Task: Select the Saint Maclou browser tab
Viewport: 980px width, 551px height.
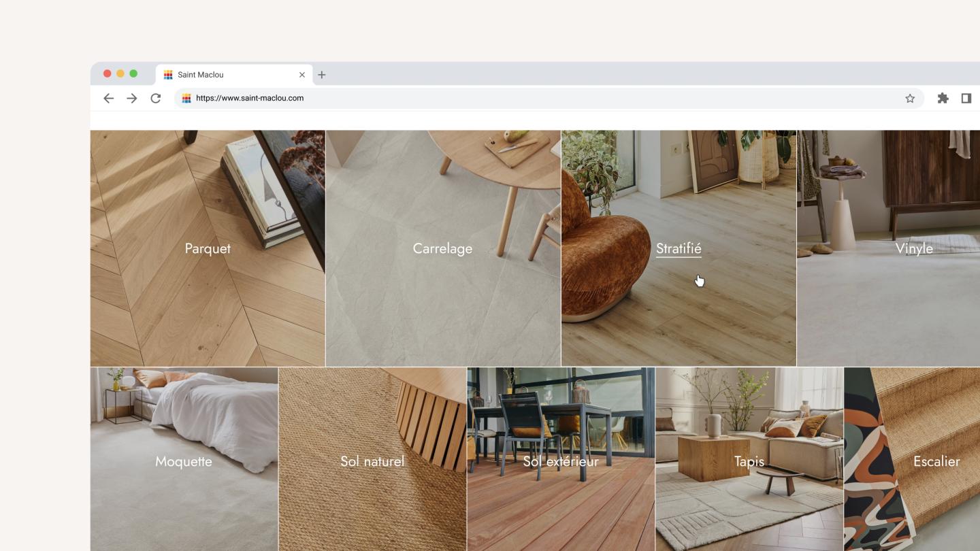Action: click(234, 75)
